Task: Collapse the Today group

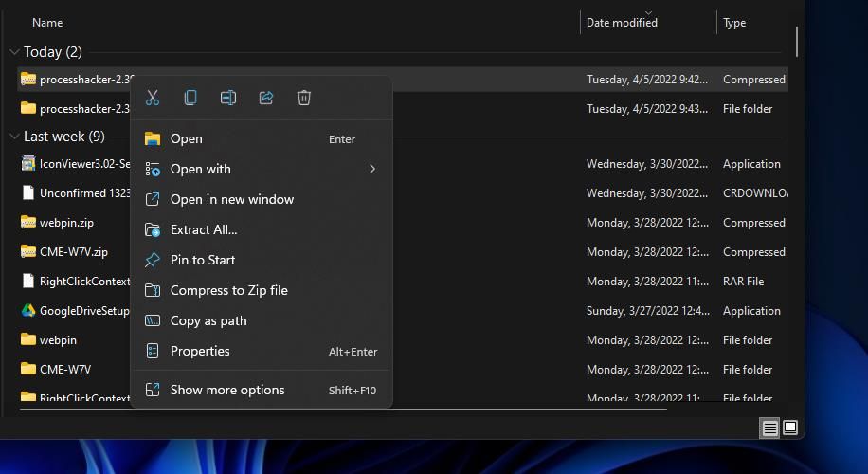Action: tap(14, 52)
